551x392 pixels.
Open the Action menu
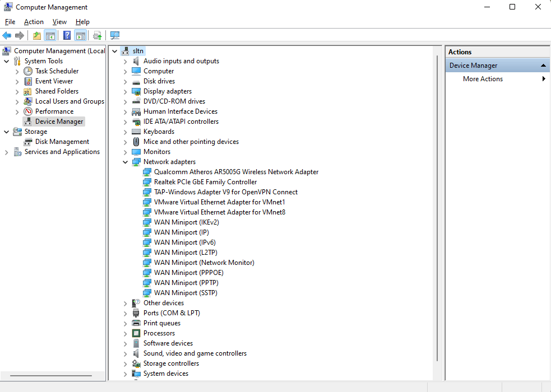click(34, 22)
